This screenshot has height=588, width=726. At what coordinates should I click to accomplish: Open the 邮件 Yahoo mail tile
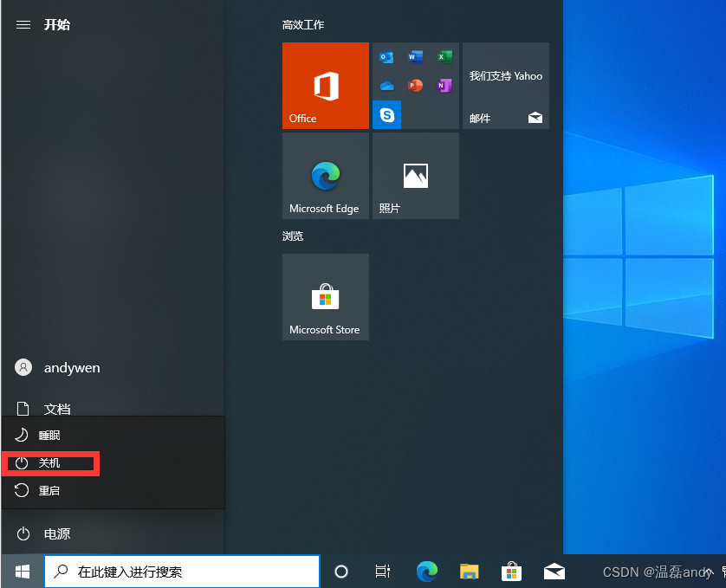pos(506,86)
